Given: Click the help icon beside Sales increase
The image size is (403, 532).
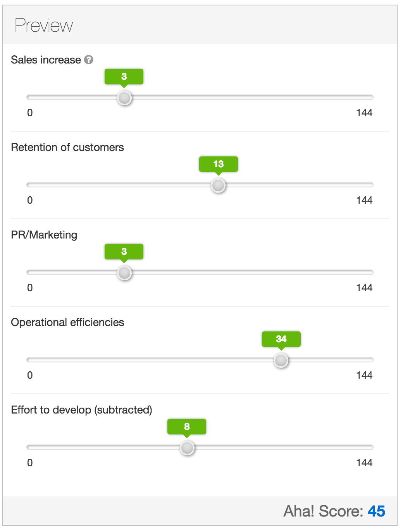Looking at the screenshot, I should [x=89, y=60].
